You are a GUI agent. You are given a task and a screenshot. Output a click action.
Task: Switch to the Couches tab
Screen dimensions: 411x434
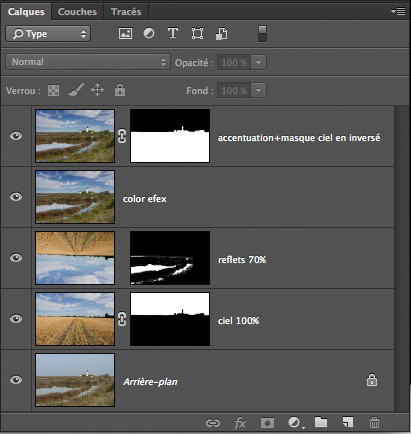[x=77, y=12]
